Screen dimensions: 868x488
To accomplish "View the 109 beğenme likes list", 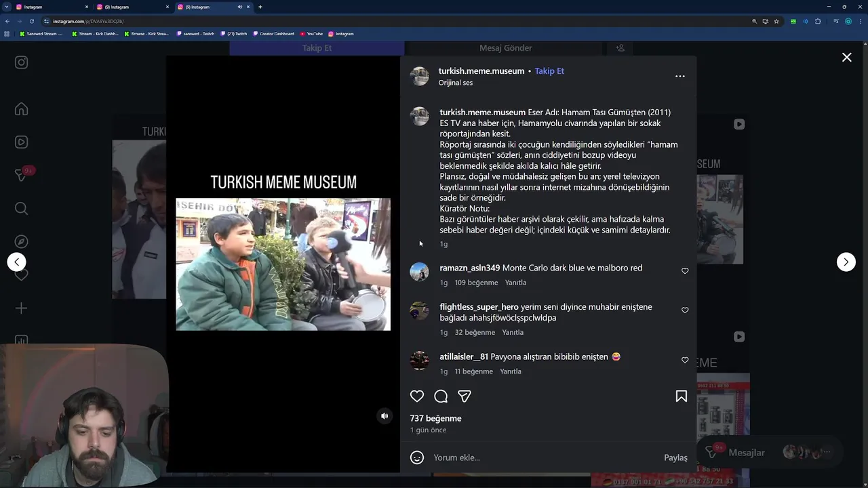I will point(476,283).
